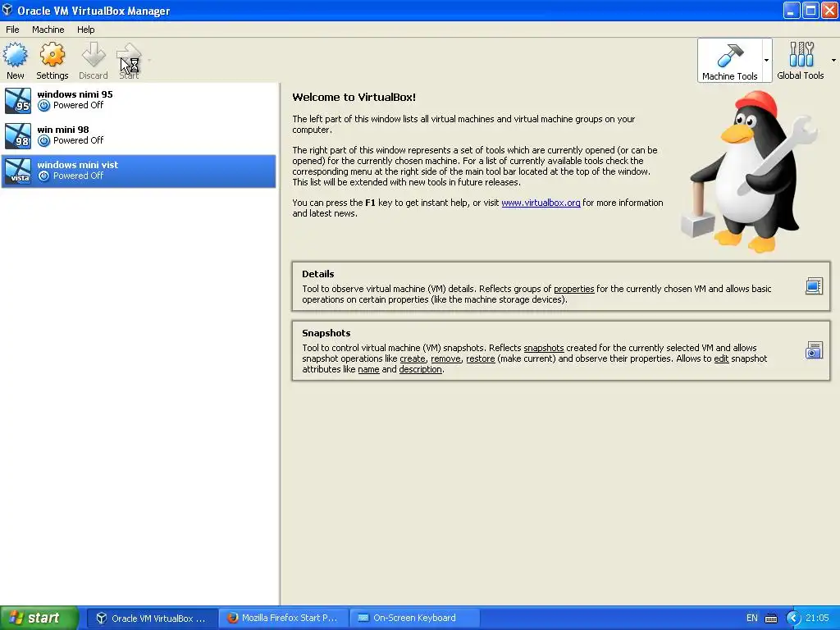Select the win mini 98 machine
The width and height of the screenshot is (840, 630).
(x=139, y=135)
